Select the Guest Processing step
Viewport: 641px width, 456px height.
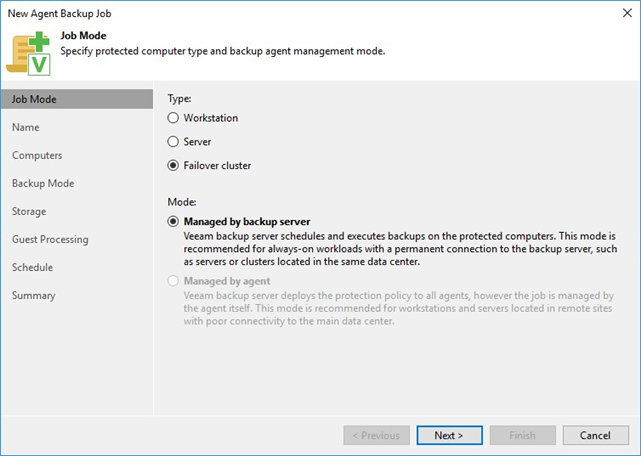point(50,239)
